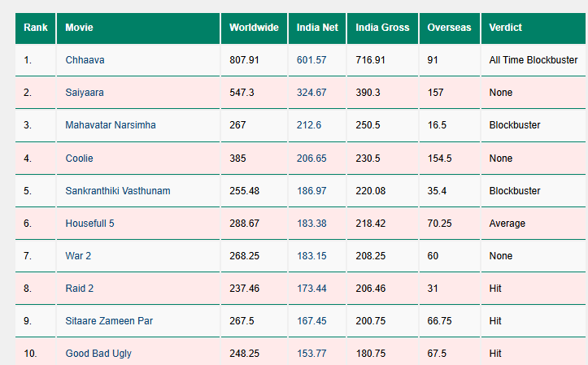Select Mahavatar Narsimha Blockbuster verdict
Image resolution: width=588 pixels, height=365 pixels.
(x=515, y=125)
